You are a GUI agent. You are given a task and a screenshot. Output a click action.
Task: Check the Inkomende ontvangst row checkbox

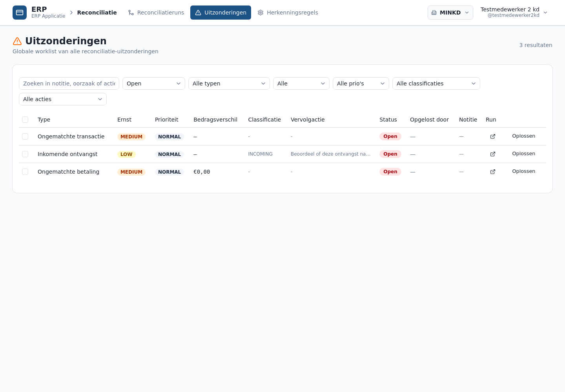click(x=25, y=154)
